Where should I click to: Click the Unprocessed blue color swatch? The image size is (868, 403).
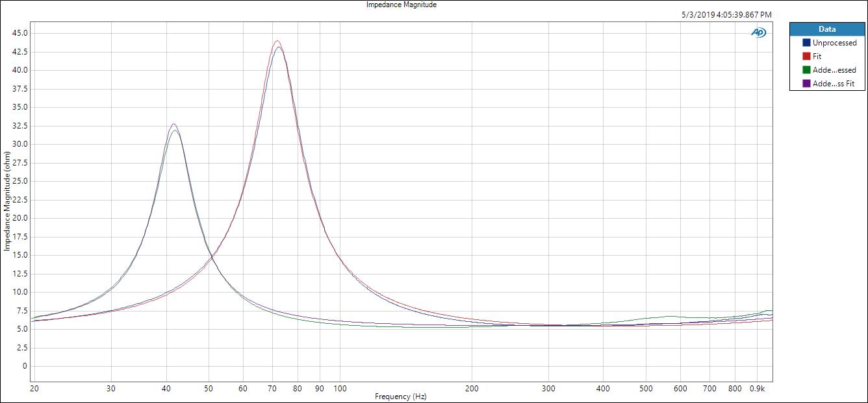point(807,43)
